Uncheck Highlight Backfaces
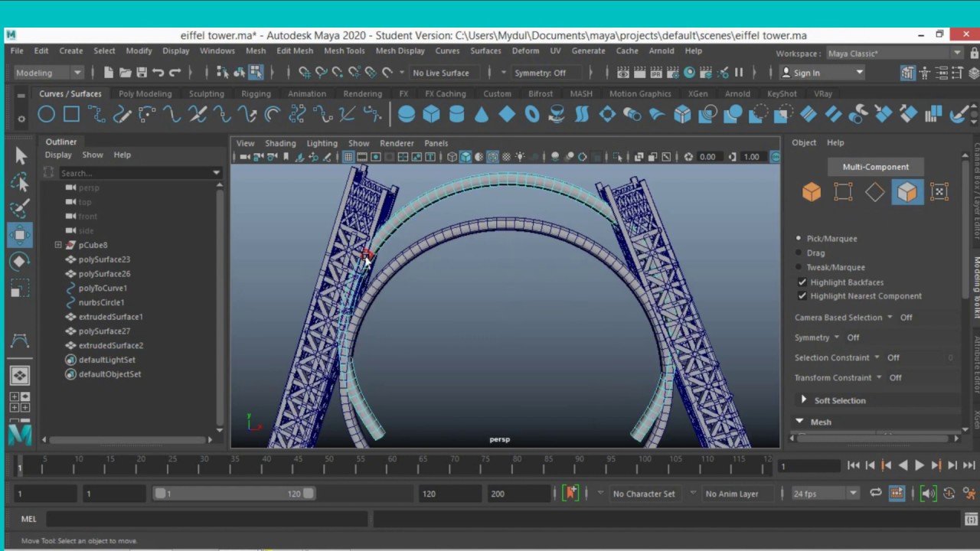 tap(802, 282)
